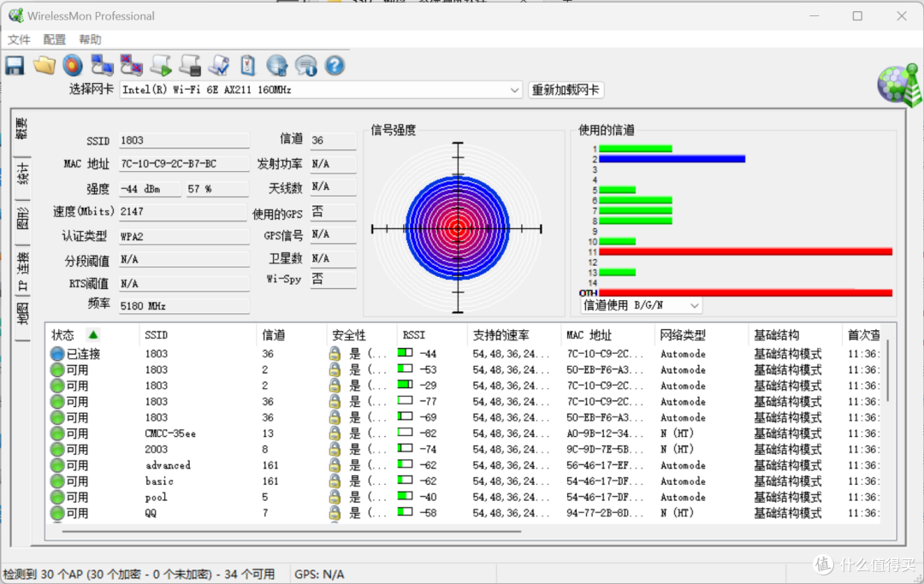Switch to the 统计 side tab
924x584 pixels.
pyautogui.click(x=21, y=174)
